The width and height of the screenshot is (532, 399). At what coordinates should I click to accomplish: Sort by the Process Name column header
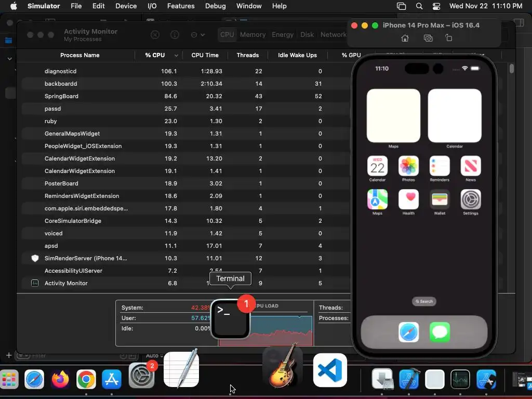(79, 55)
